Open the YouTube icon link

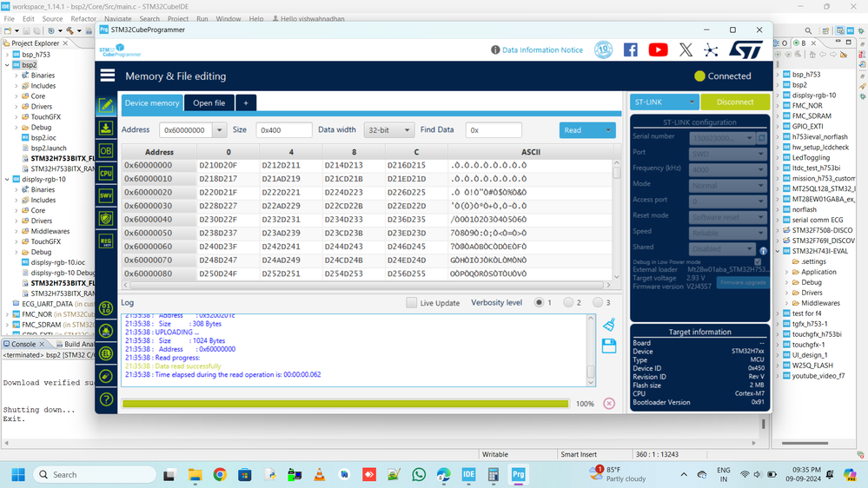(x=659, y=49)
